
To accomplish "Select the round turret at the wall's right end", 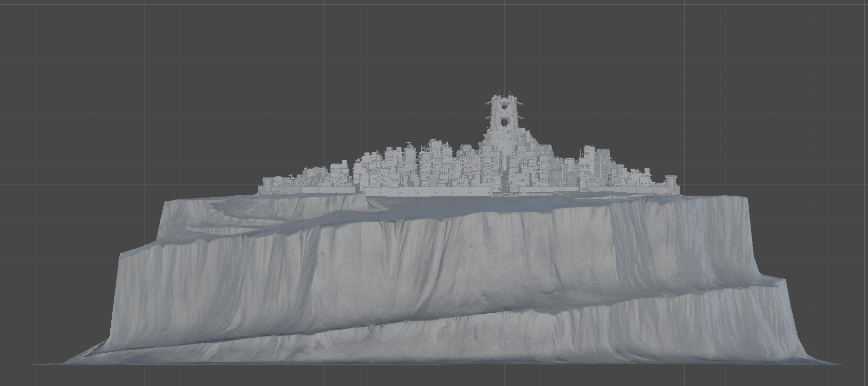I will (671, 183).
